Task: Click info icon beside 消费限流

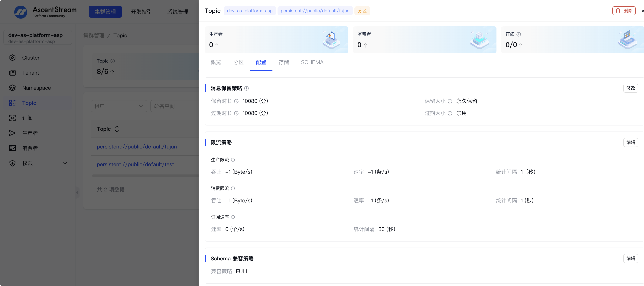Action: click(233, 188)
